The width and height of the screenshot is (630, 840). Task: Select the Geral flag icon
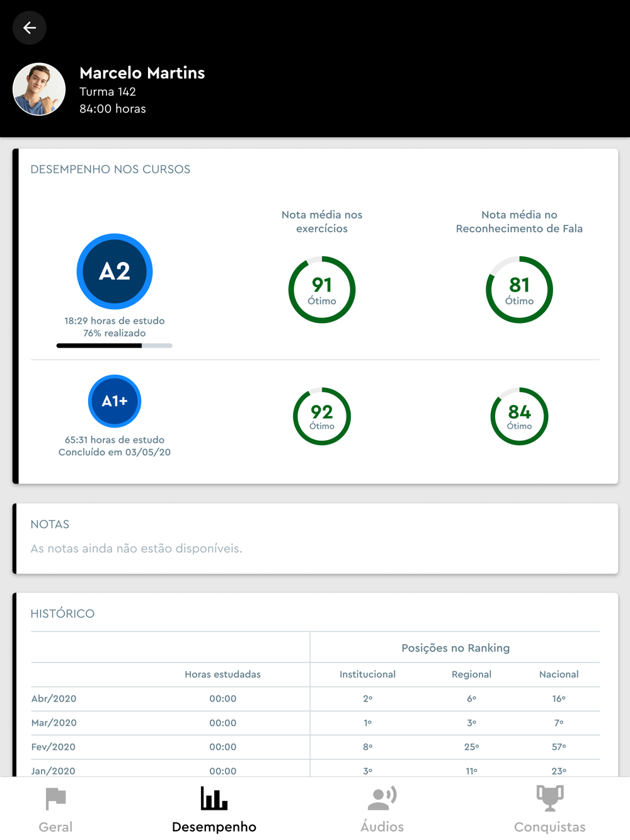tap(55, 799)
